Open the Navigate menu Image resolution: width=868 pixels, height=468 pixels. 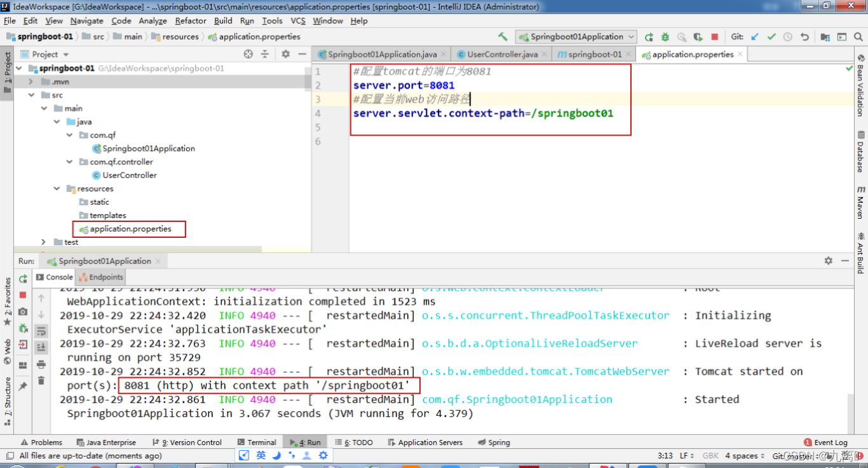86,20
